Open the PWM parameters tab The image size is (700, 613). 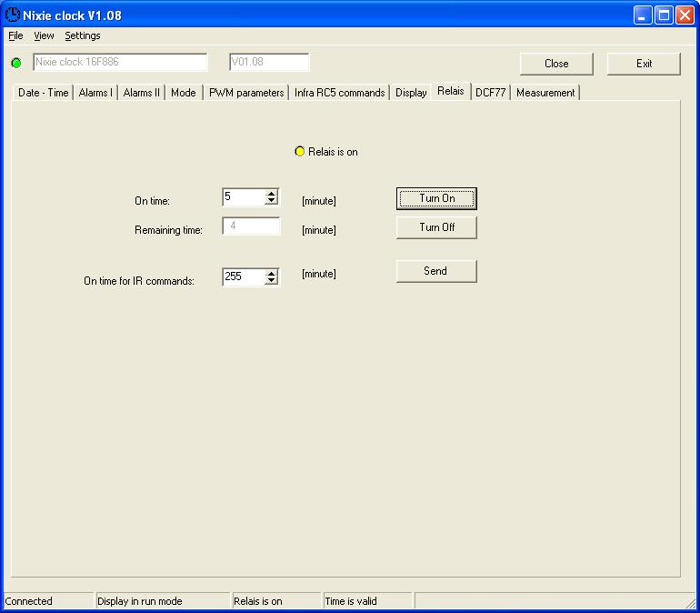pyautogui.click(x=246, y=93)
